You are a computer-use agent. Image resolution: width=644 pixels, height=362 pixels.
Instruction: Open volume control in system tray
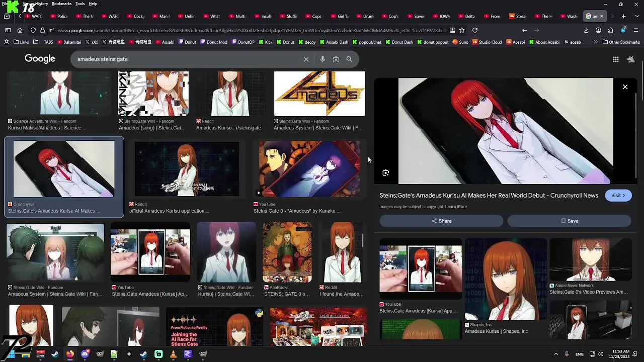pyautogui.click(x=600, y=354)
